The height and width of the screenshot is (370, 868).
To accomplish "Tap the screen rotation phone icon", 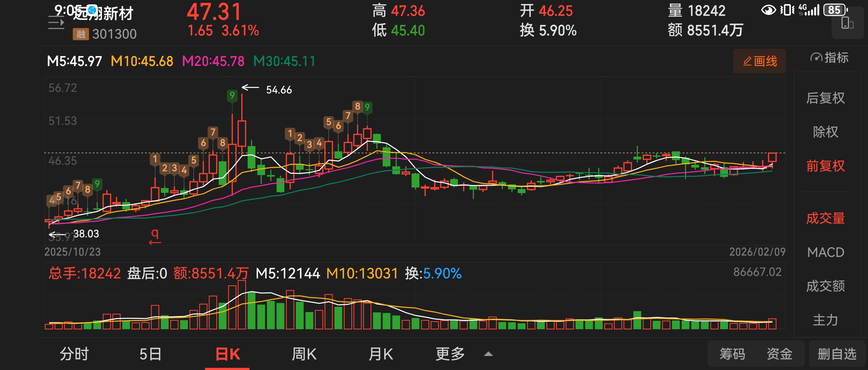I will point(847,24).
